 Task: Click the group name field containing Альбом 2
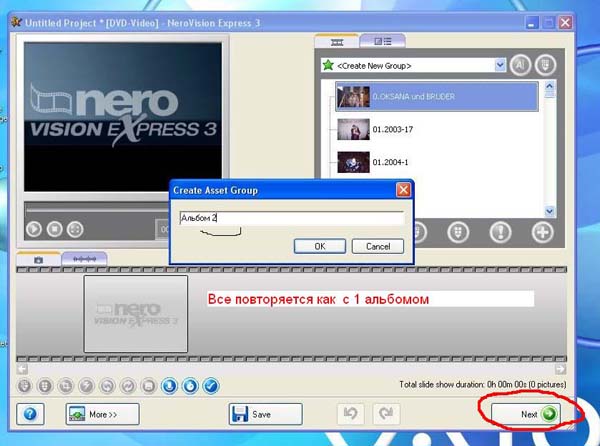[292, 218]
